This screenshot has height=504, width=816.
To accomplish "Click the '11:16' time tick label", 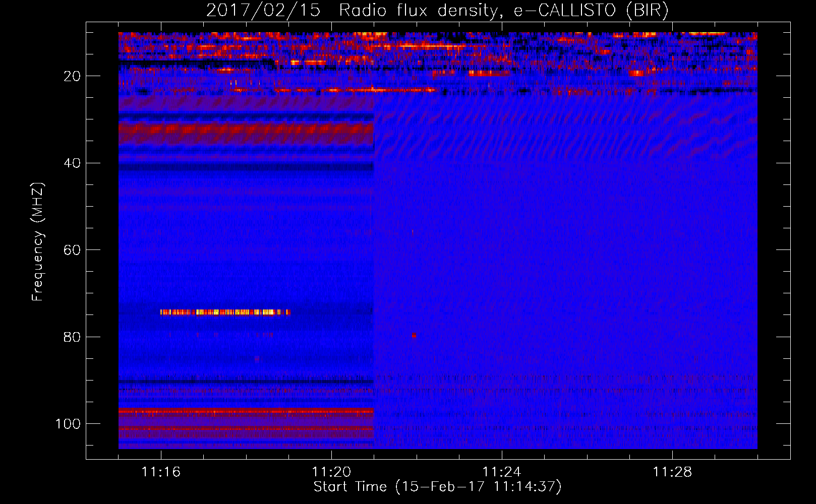I will (x=161, y=472).
